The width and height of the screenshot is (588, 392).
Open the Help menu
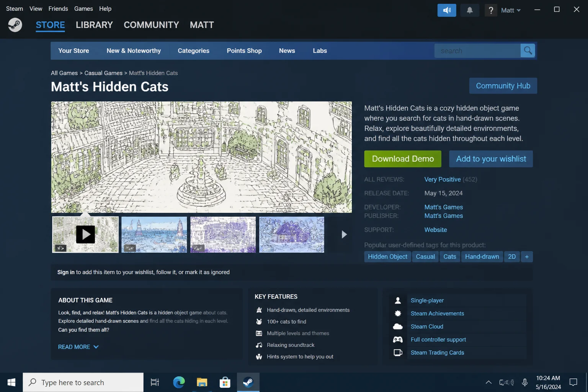105,8
